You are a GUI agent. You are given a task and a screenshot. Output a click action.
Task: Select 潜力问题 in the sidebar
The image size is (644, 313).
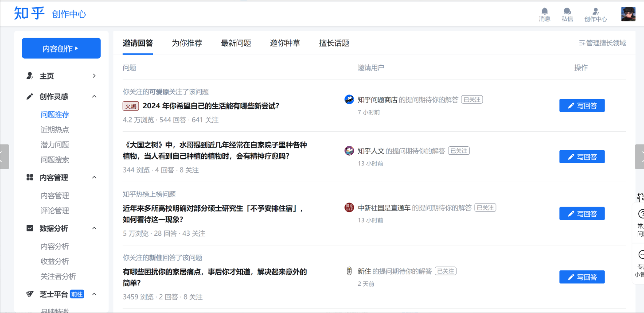coord(55,144)
